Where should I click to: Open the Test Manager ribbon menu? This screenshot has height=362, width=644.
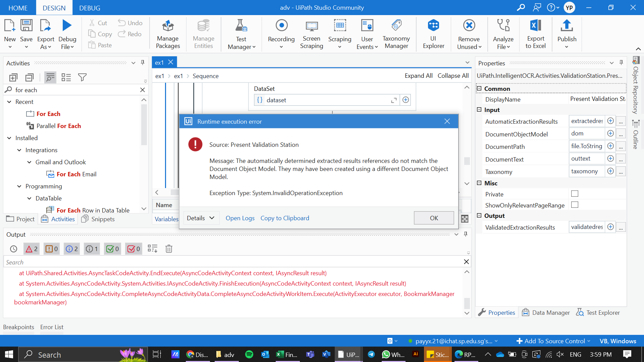(241, 34)
